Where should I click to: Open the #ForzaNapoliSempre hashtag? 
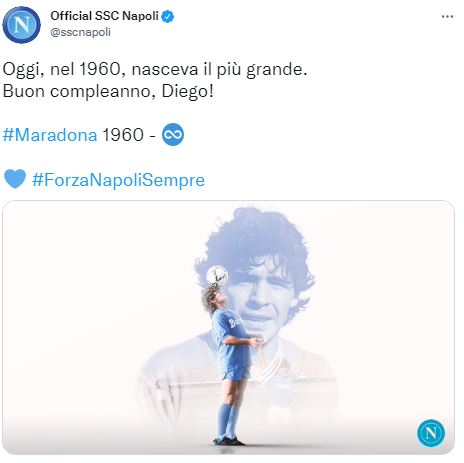click(118, 180)
